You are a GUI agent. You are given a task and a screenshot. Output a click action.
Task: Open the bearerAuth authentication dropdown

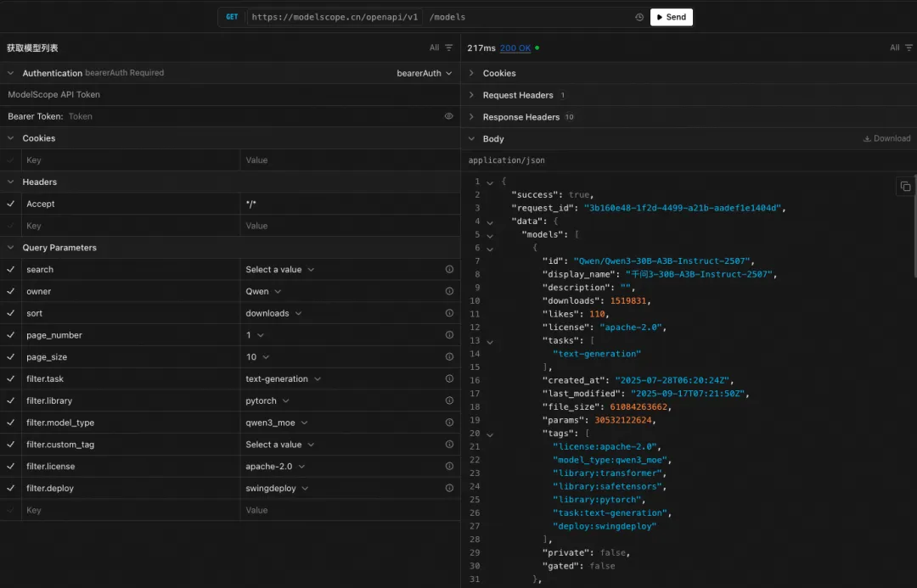tap(425, 73)
